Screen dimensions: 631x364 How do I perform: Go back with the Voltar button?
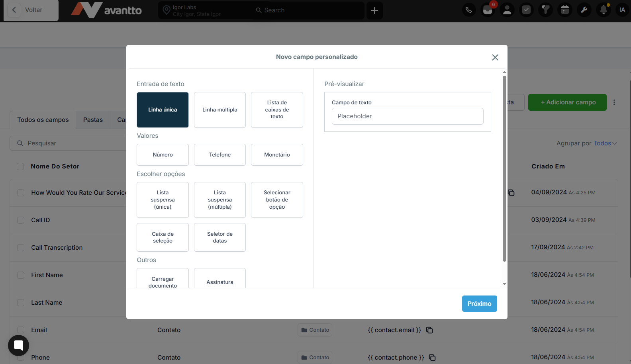coord(31,10)
